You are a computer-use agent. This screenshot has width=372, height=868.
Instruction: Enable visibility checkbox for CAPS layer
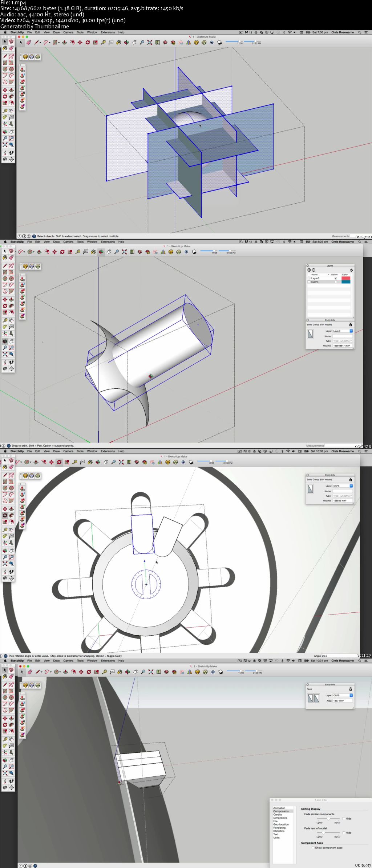point(336,282)
